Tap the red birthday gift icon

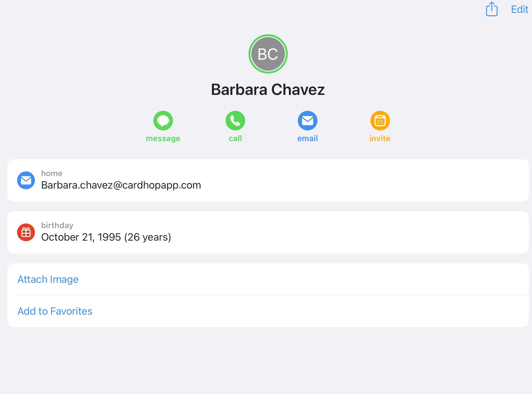coord(26,232)
